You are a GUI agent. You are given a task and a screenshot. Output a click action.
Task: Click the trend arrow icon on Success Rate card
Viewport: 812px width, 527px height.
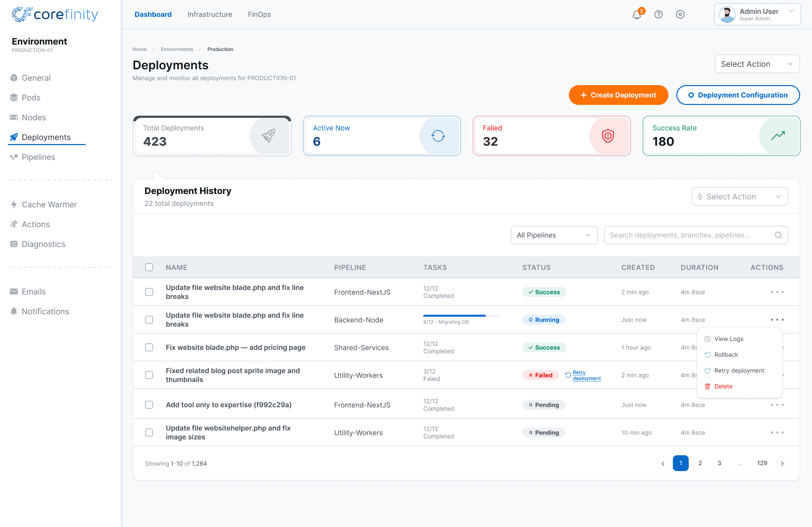[778, 136]
